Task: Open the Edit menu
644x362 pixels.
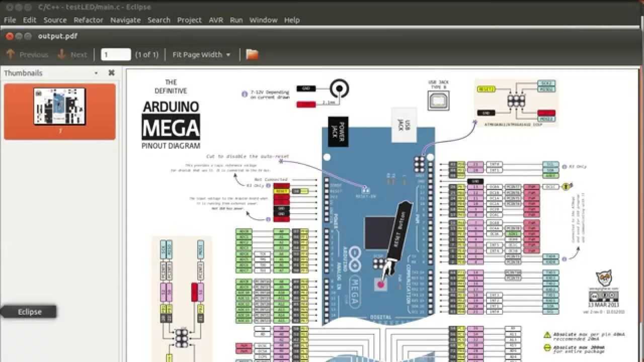Action: [x=30, y=20]
